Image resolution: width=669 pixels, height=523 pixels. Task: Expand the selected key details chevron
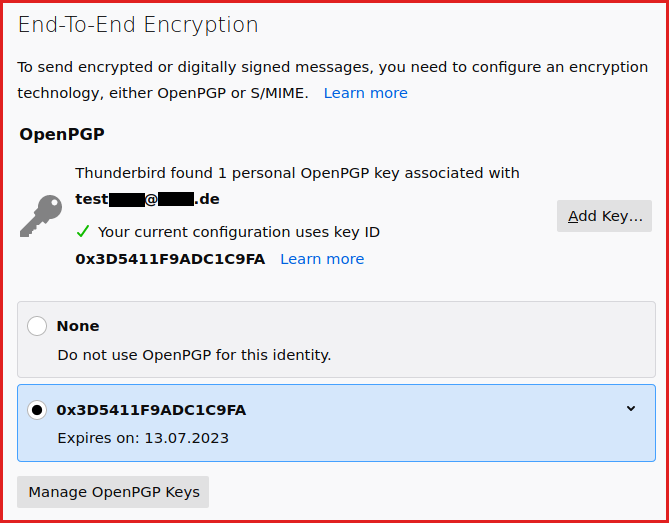pos(630,408)
